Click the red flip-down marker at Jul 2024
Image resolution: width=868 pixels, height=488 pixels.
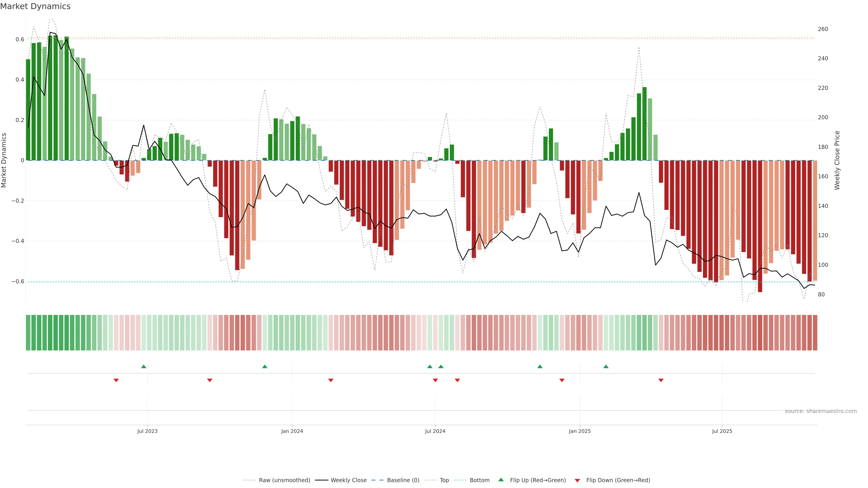[x=435, y=380]
